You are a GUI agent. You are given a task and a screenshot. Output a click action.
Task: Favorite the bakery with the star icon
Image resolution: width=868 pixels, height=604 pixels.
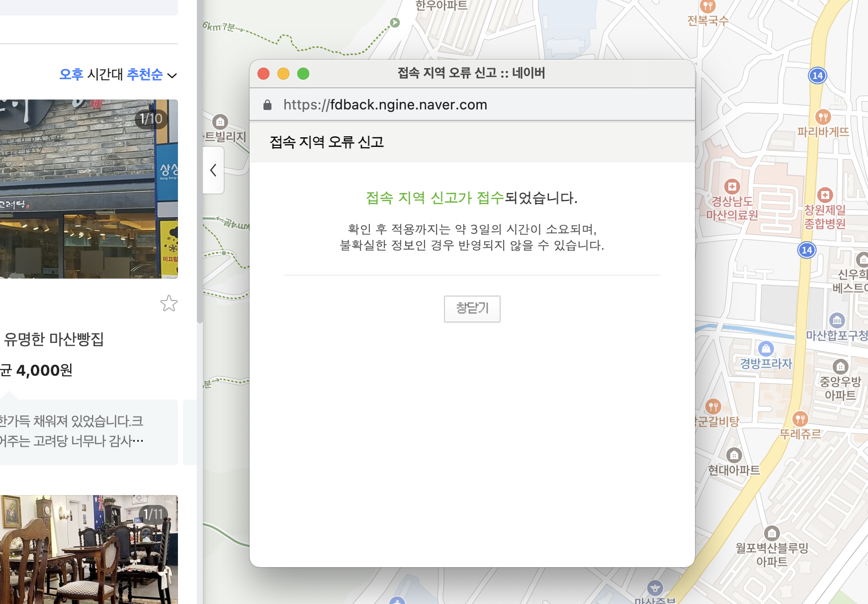pyautogui.click(x=169, y=303)
